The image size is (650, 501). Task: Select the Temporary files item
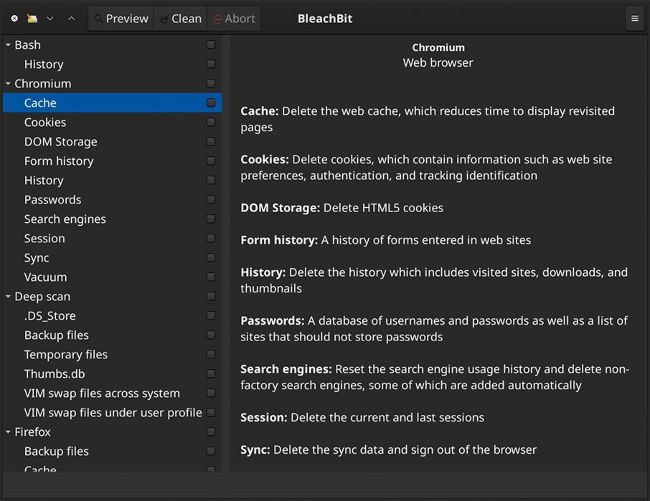click(x=65, y=355)
